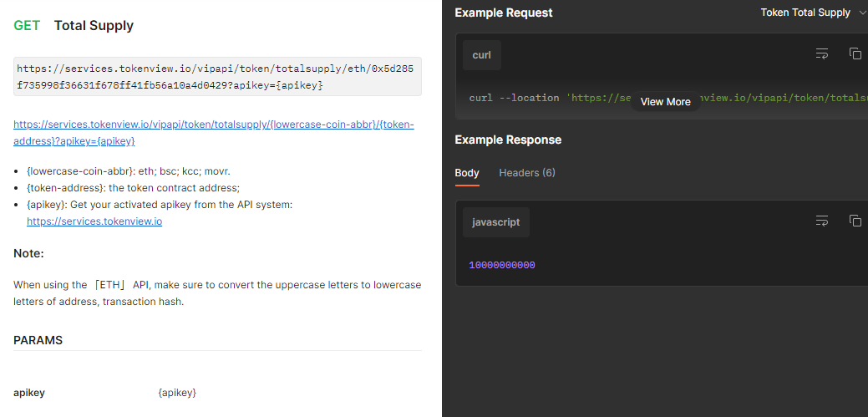Select the apikey parameter name
This screenshot has width=868, height=417.
[29, 393]
